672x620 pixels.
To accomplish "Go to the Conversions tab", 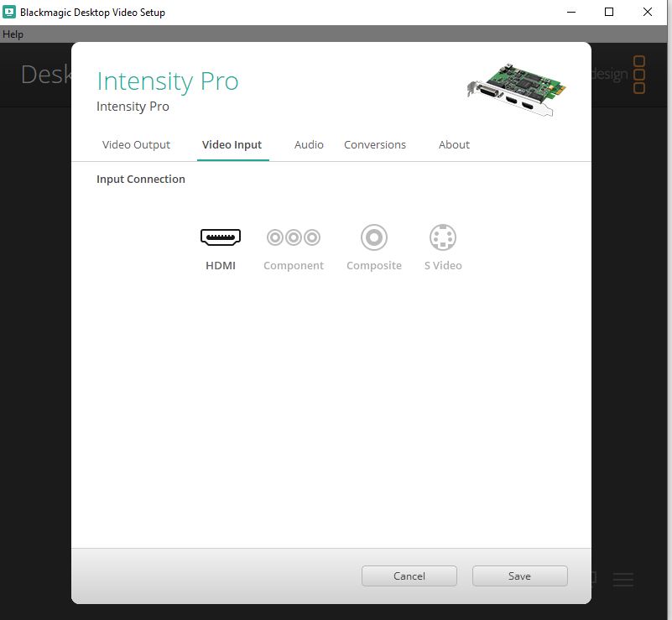I will pos(375,145).
